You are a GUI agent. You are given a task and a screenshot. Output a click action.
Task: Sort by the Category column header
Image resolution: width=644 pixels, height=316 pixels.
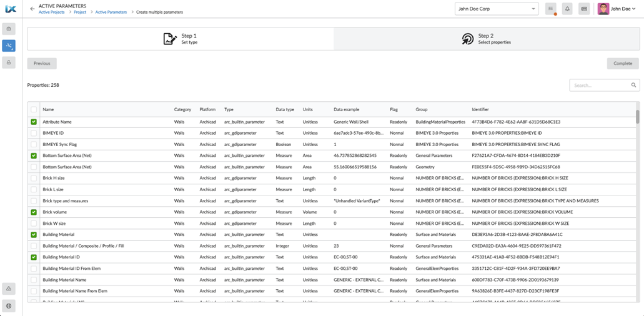point(182,109)
